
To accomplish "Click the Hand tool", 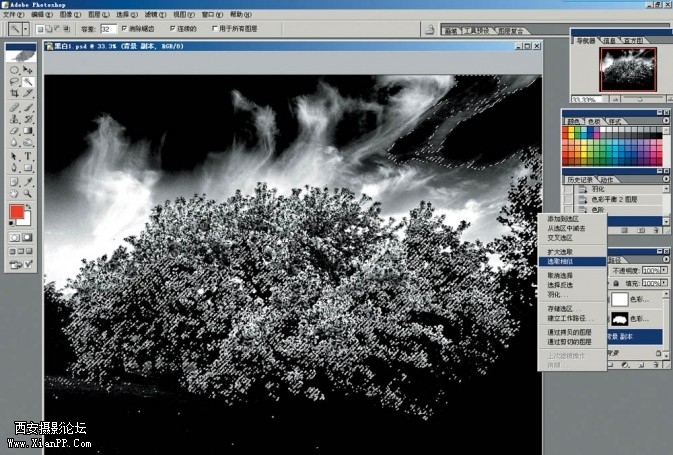I will [x=14, y=194].
